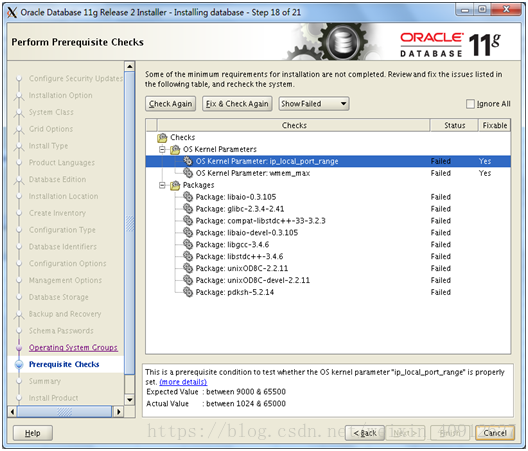Click the Checks root folder icon

162,137
